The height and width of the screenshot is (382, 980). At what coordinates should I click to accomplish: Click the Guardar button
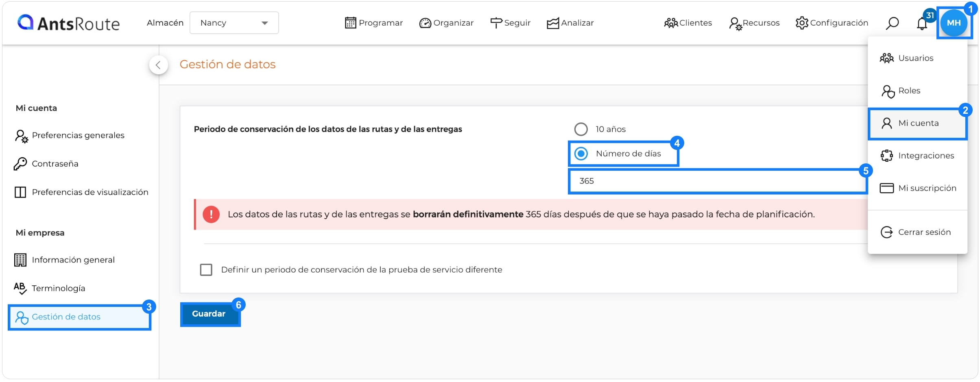click(210, 314)
